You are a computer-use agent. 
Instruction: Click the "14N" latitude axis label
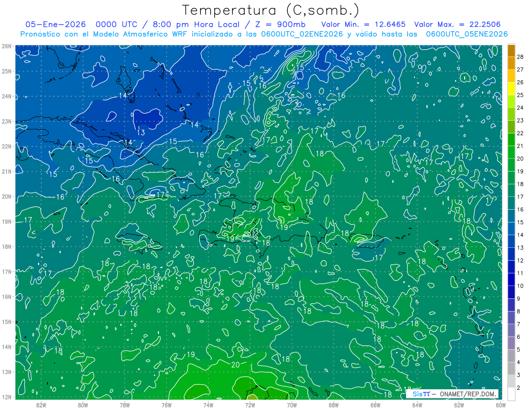point(6,347)
